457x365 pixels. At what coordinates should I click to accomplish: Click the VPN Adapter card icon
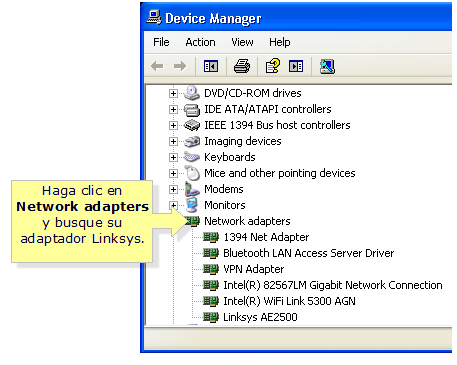(x=211, y=269)
